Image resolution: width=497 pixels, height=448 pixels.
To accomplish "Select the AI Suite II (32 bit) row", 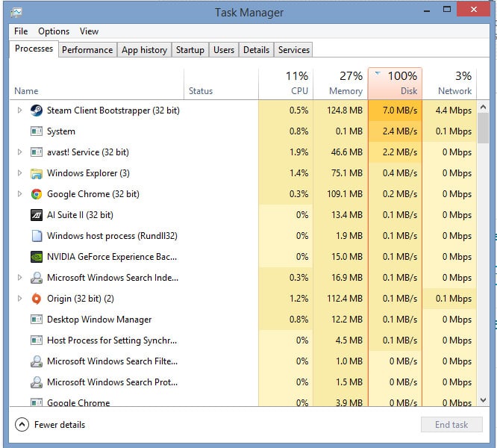I will coord(243,215).
